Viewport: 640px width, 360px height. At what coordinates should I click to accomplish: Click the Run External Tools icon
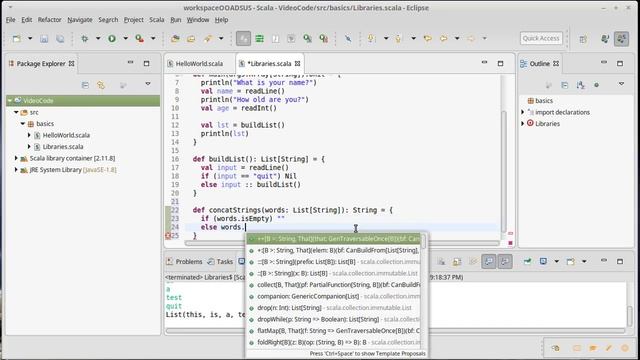[x=140, y=39]
